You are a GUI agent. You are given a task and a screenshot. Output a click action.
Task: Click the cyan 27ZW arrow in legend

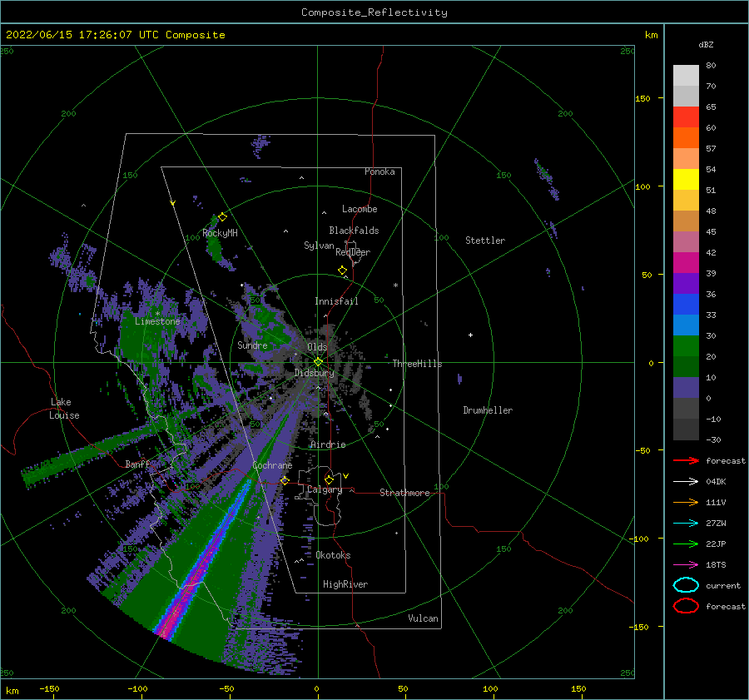(686, 524)
